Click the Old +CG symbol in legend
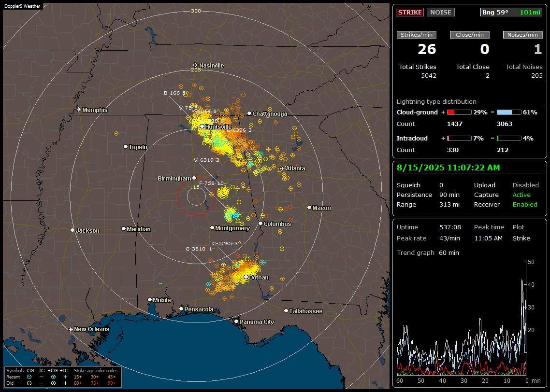 coord(53,383)
